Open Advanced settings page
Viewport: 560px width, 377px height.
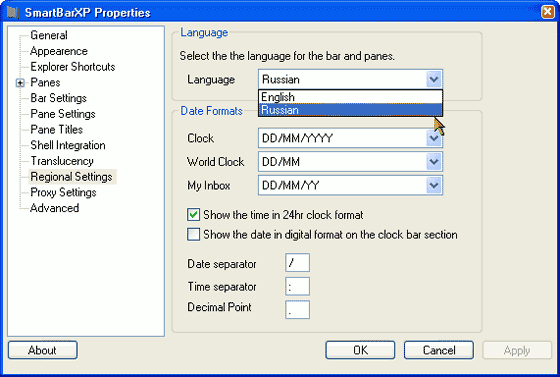(x=54, y=208)
